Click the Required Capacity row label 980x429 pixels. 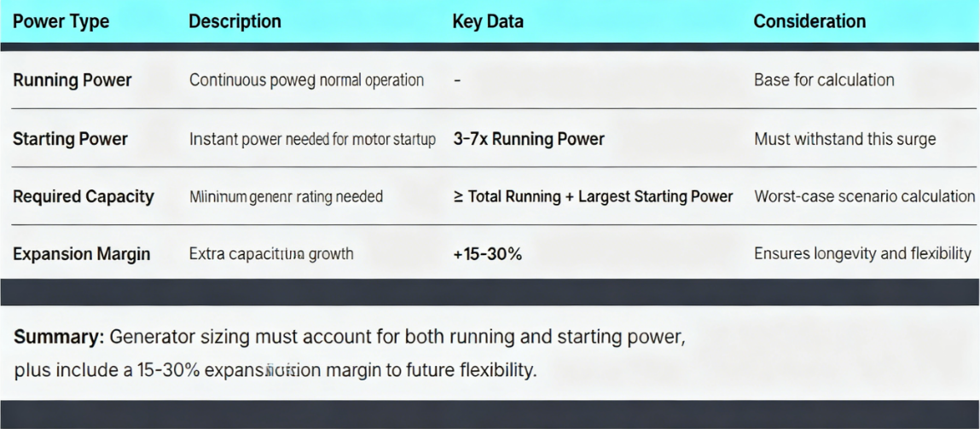[84, 197]
